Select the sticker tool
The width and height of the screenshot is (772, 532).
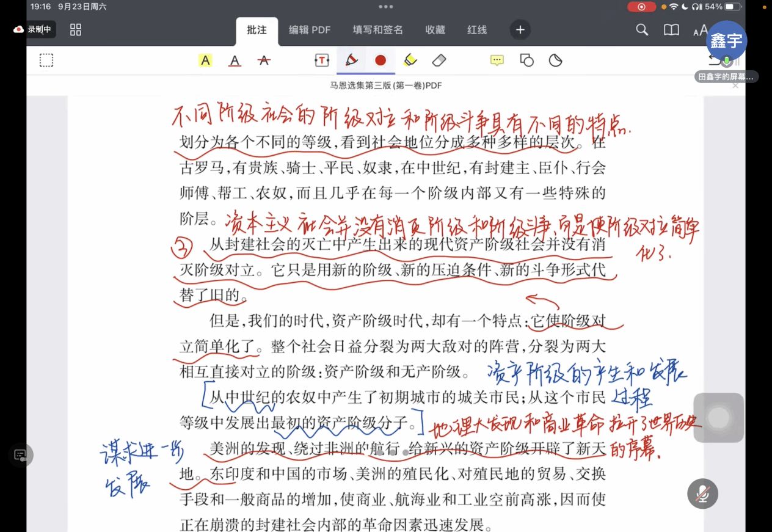pyautogui.click(x=555, y=60)
